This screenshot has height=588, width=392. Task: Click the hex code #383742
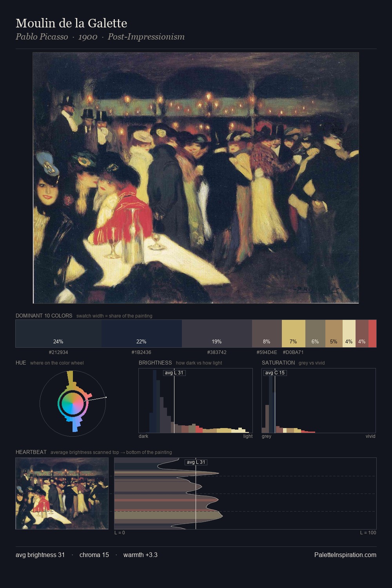tap(217, 352)
